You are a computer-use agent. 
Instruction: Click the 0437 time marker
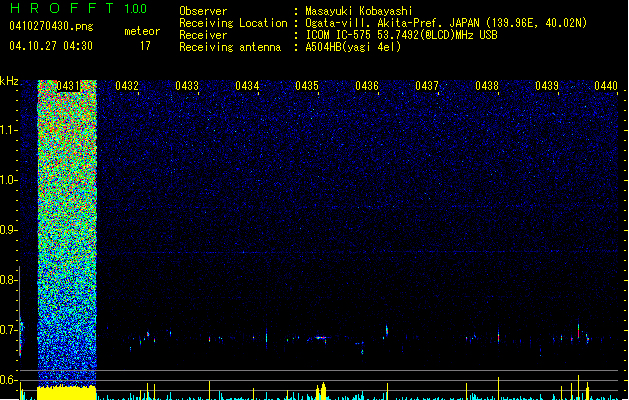coord(427,86)
